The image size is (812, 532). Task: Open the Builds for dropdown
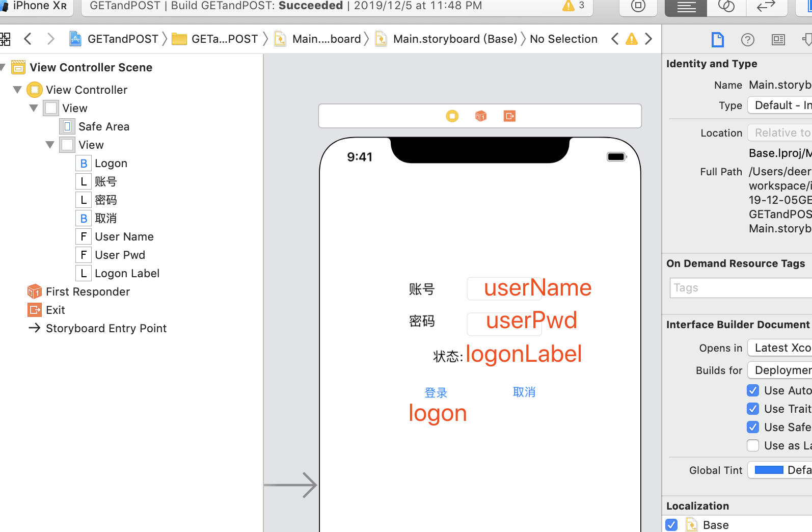coord(780,370)
